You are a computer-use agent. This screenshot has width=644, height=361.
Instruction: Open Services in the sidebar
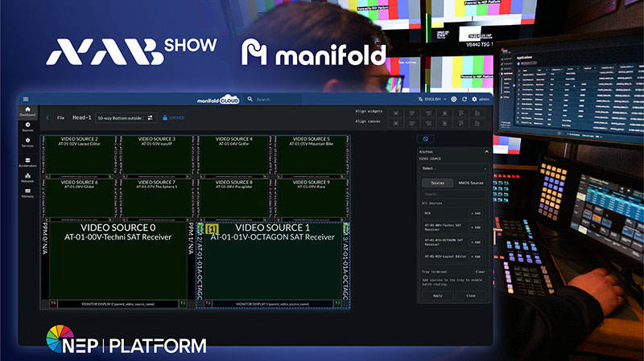[x=27, y=142]
